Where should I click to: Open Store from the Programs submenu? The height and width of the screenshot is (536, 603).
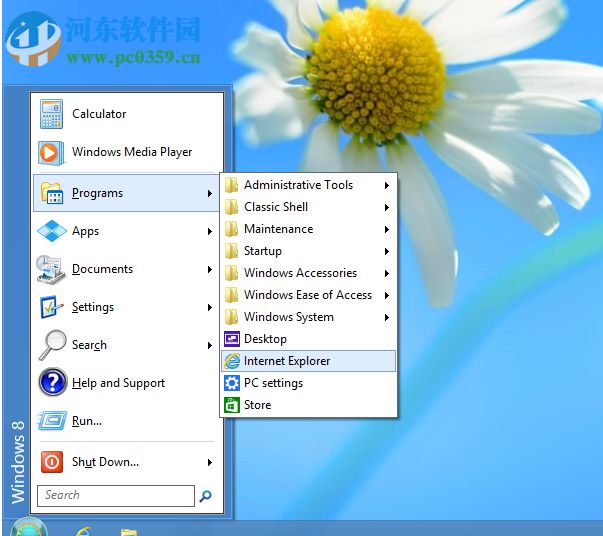308,404
